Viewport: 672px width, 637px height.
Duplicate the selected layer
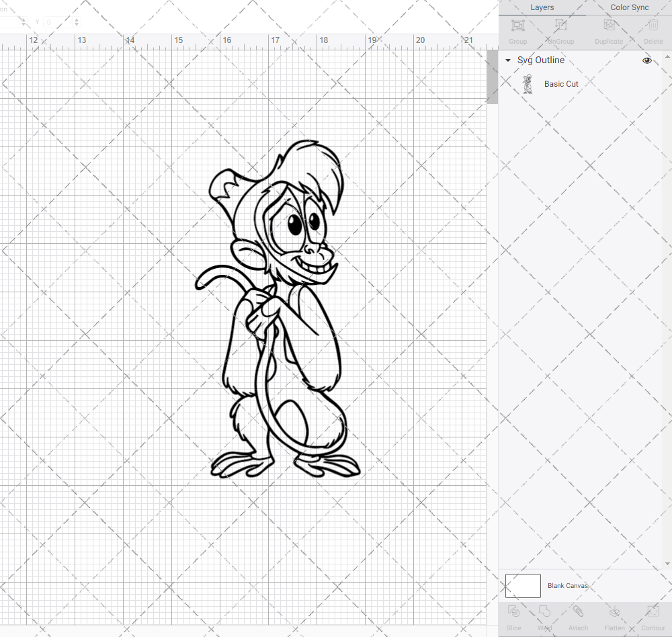coord(609,30)
